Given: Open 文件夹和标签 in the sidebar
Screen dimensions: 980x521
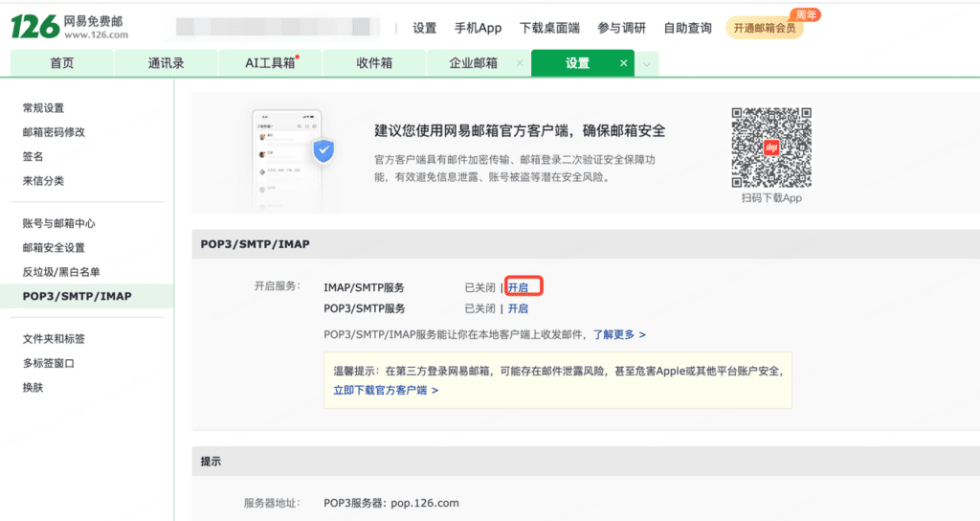Looking at the screenshot, I should pyautogui.click(x=54, y=339).
